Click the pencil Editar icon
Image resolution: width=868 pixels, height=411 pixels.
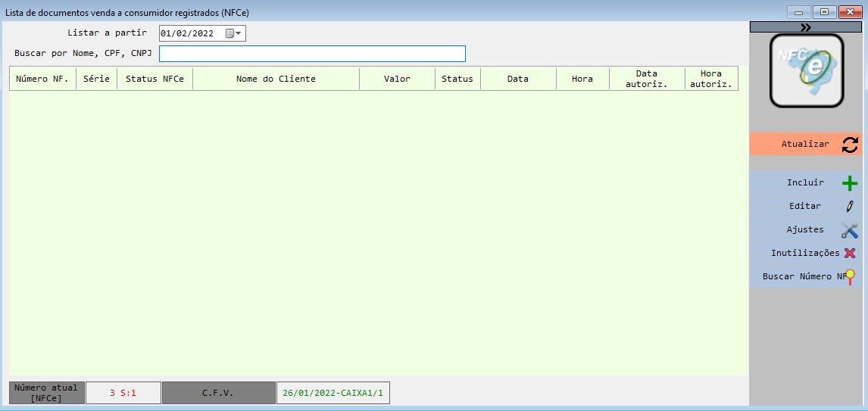[x=850, y=206]
